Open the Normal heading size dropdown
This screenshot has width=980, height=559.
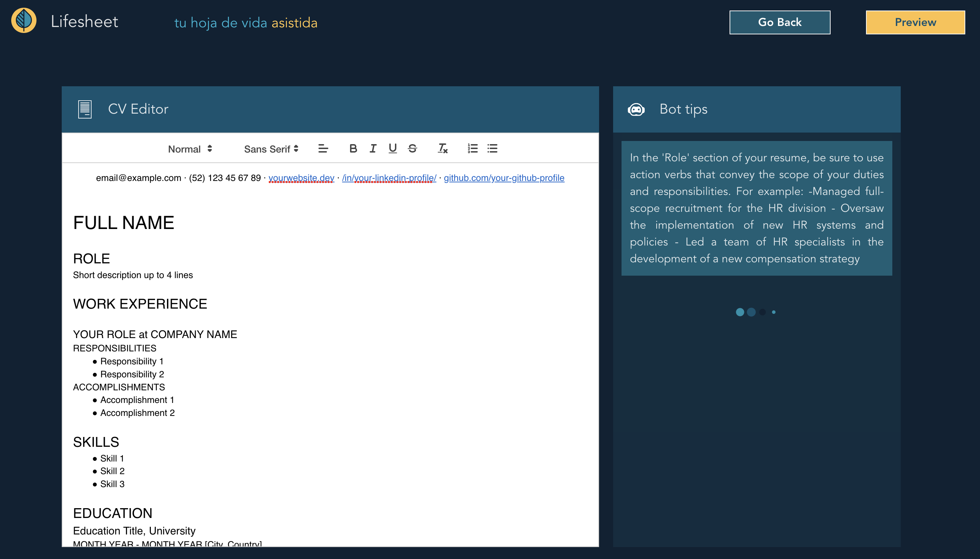tap(190, 149)
